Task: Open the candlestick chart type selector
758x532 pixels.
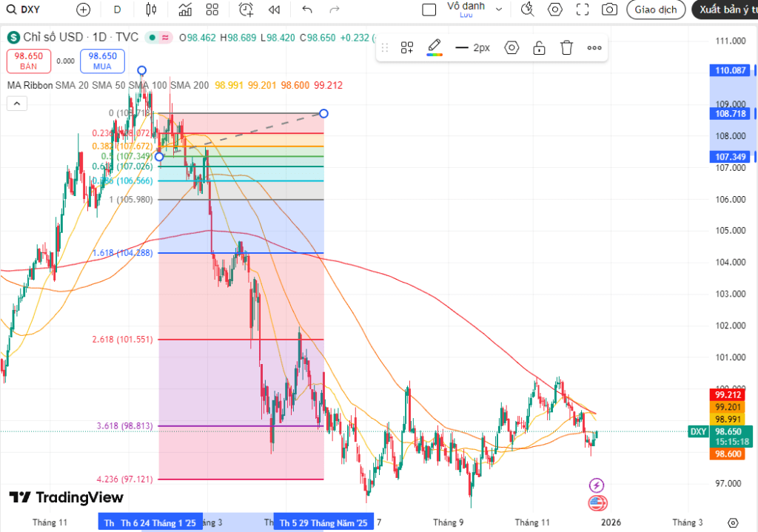Action: (152, 10)
